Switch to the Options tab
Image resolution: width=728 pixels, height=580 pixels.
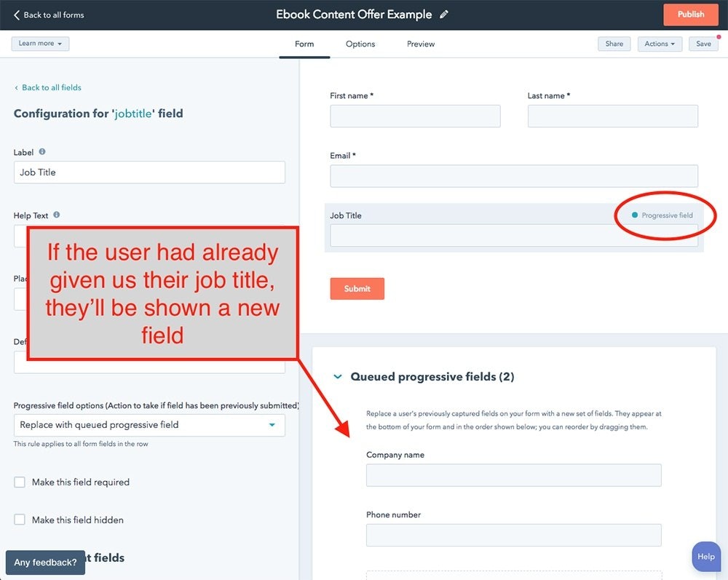(360, 44)
